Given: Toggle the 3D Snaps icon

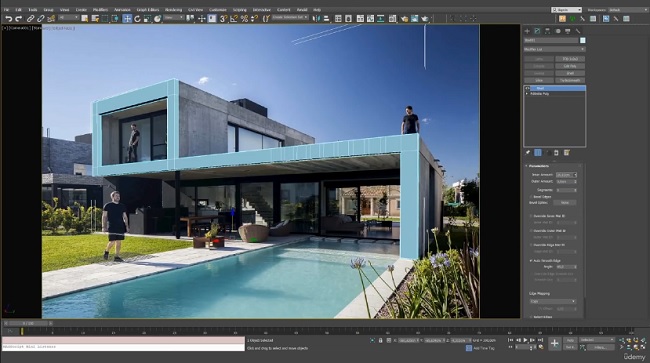Looking at the screenshot, I should [x=223, y=19].
